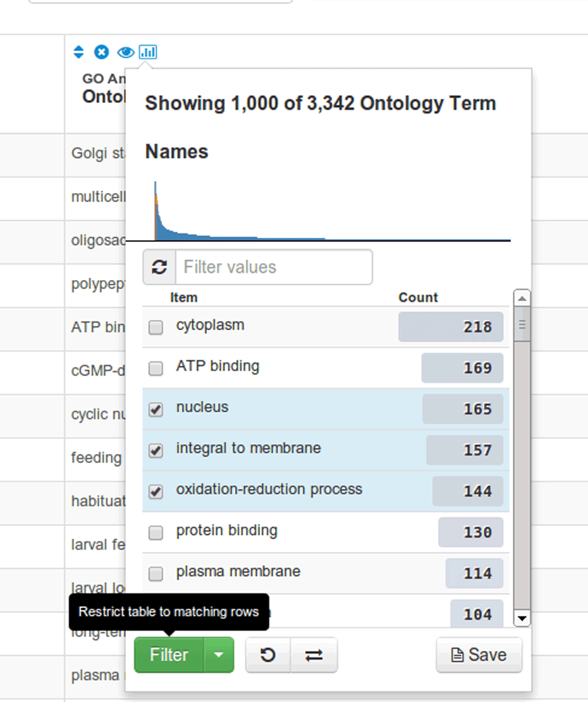Uncheck the nucleus checkbox
The image size is (588, 702).
[156, 410]
